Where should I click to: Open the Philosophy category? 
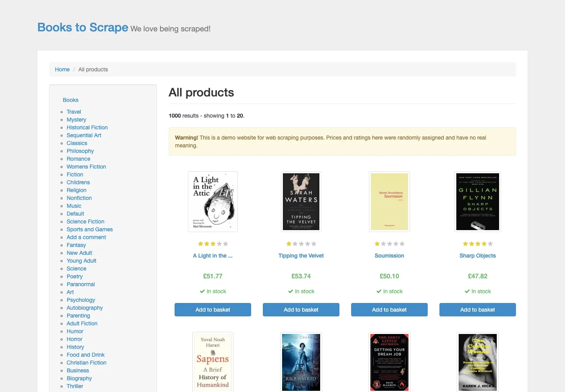click(80, 151)
